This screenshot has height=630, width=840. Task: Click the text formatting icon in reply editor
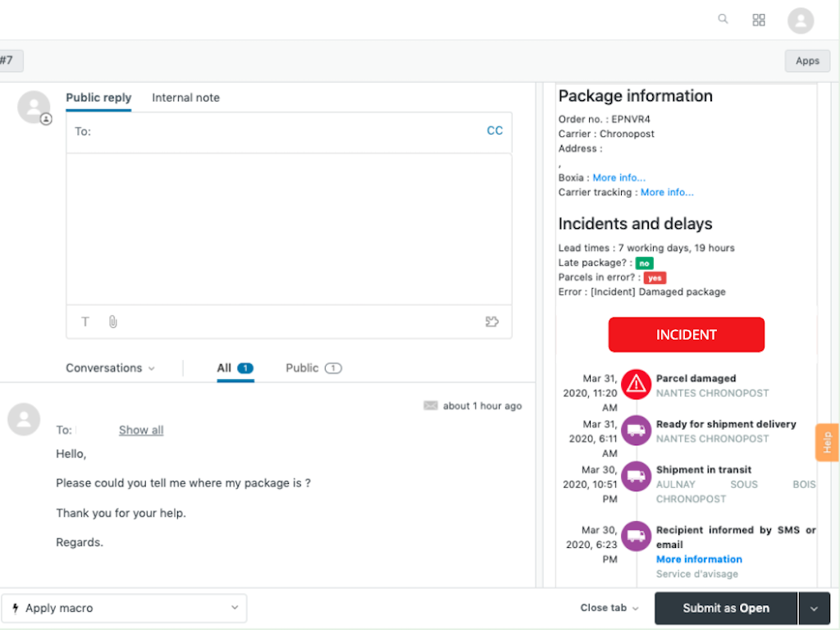[85, 322]
